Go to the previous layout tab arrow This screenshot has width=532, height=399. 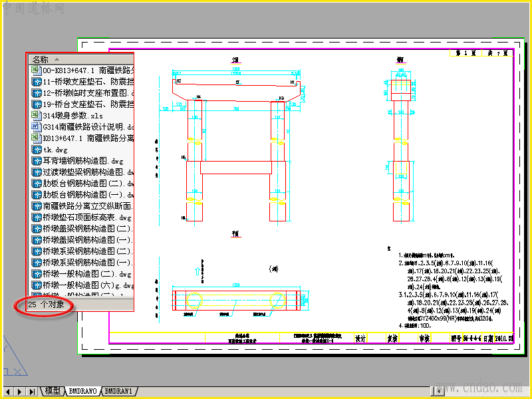click(x=9, y=392)
